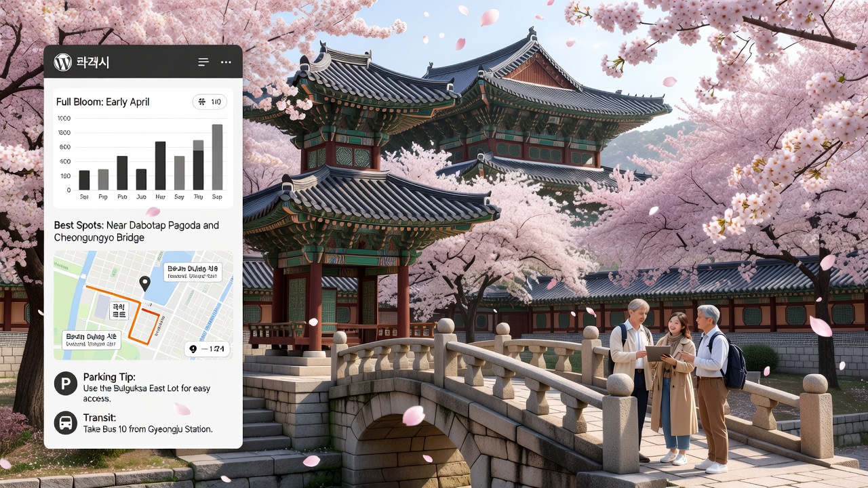Screen dimensions: 868x488
Task: Click the "Full Bloom: Early April" heading
Action: point(103,102)
